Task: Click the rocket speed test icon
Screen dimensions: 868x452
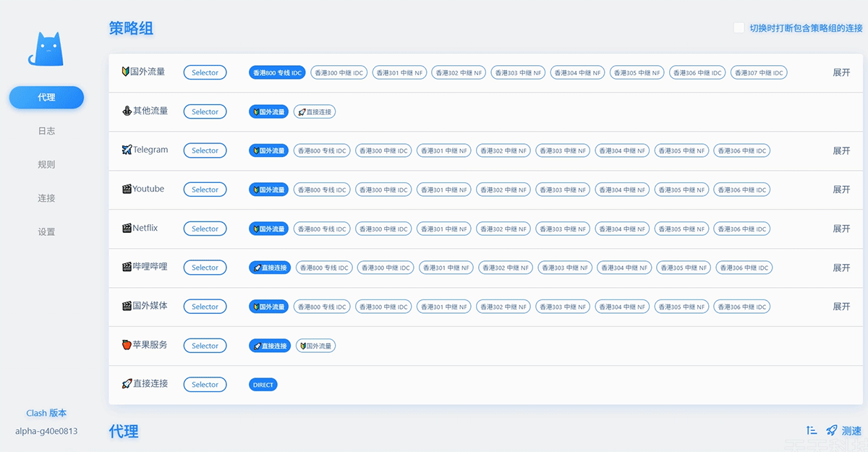Action: click(x=832, y=430)
